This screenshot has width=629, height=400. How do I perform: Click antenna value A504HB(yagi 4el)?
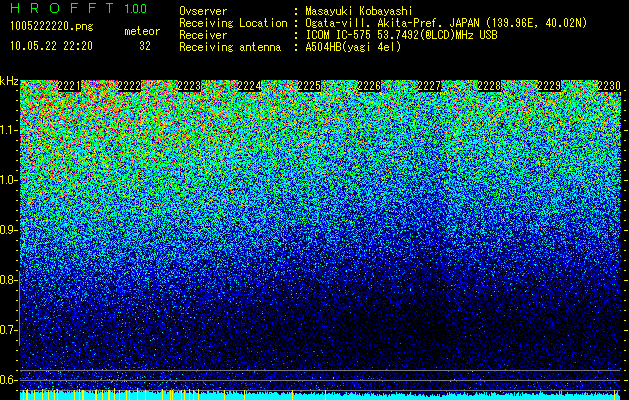point(353,47)
